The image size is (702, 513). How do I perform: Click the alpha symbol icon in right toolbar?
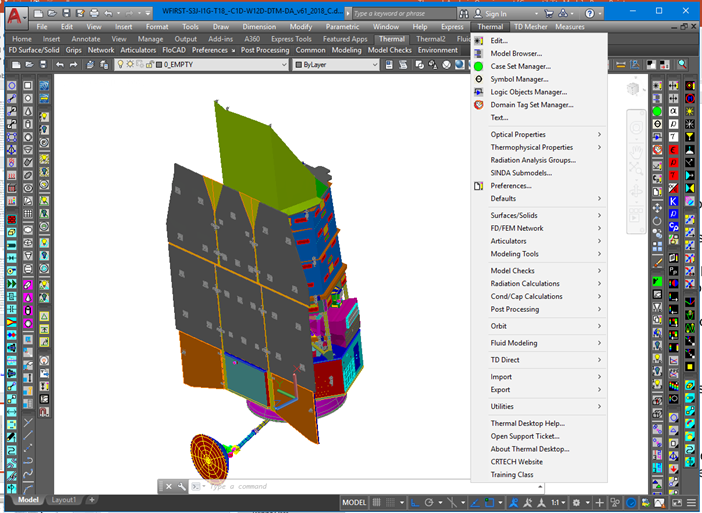(x=673, y=111)
